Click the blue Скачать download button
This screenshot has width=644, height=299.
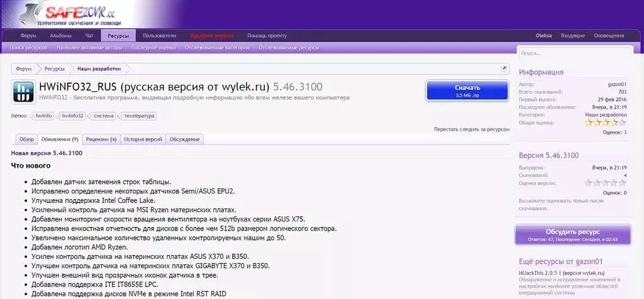[467, 90]
